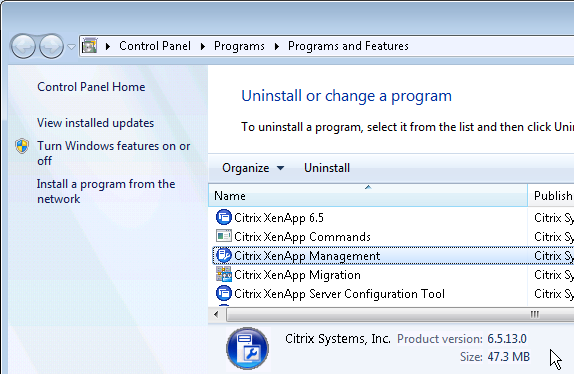Image resolution: width=574 pixels, height=374 pixels.
Task: Open the Organize dropdown menu
Action: (253, 168)
